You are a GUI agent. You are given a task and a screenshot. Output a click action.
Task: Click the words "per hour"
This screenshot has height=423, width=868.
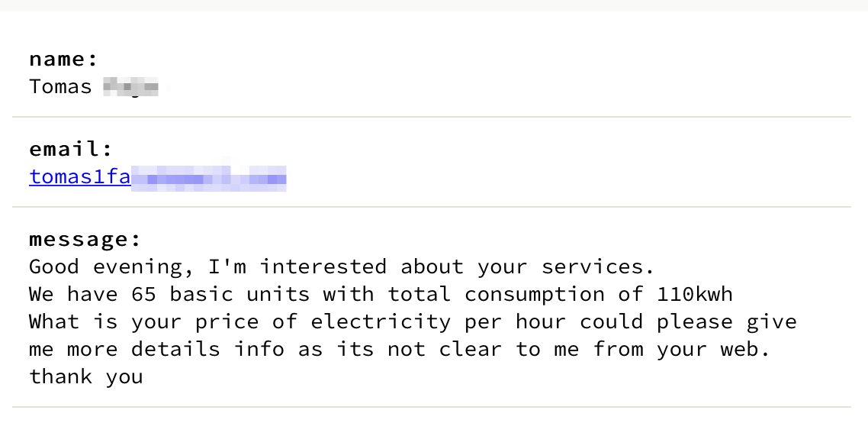(x=515, y=322)
